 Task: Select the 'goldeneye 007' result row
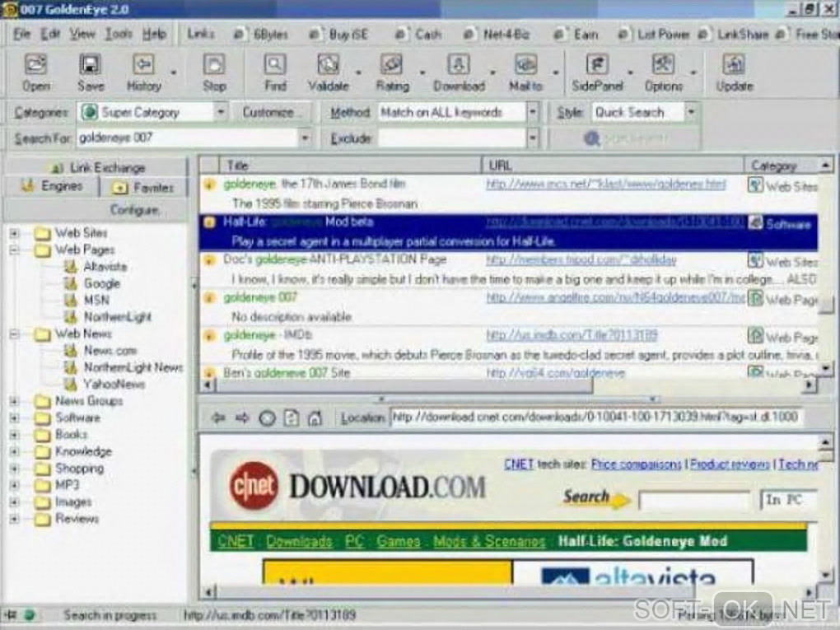(508, 307)
